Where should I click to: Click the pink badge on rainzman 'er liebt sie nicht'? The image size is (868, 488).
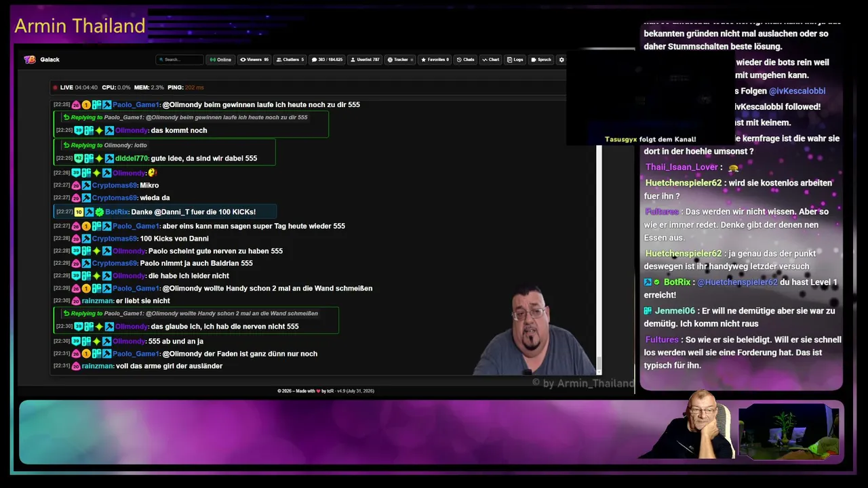(77, 300)
